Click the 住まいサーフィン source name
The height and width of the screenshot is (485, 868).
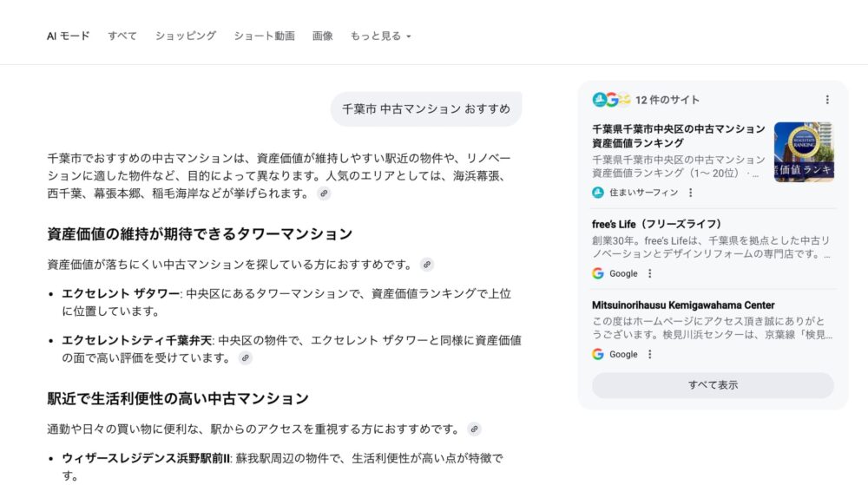click(643, 193)
